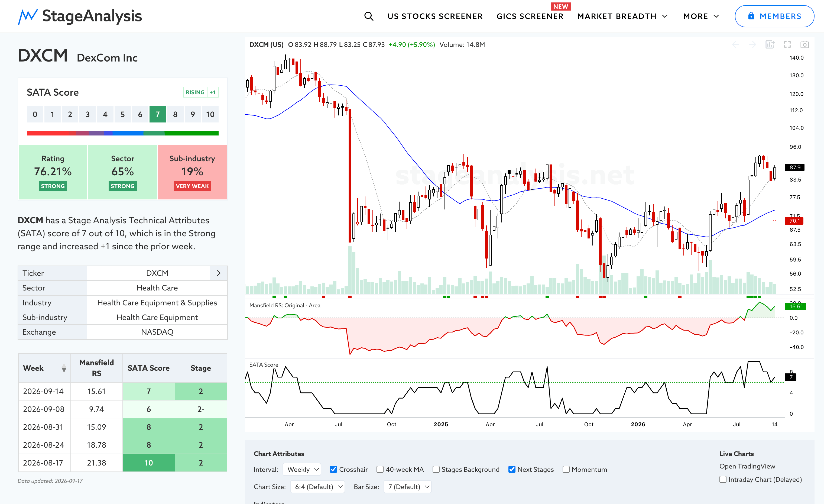
Task: Select score 7 on SATA scale
Action: tap(157, 114)
